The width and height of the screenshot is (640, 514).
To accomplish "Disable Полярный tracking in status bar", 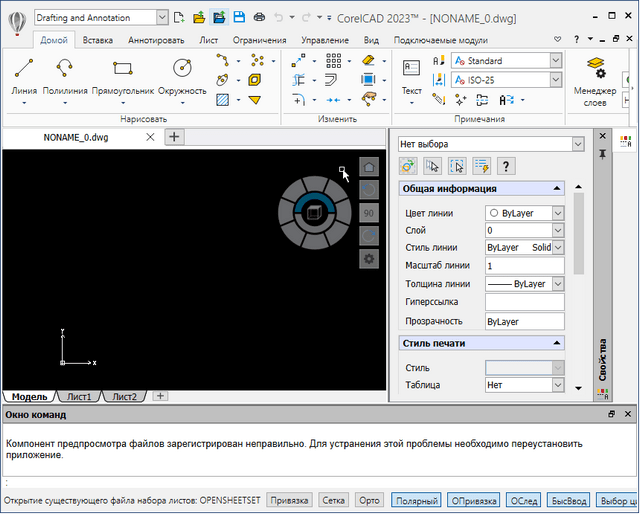I will tap(415, 500).
